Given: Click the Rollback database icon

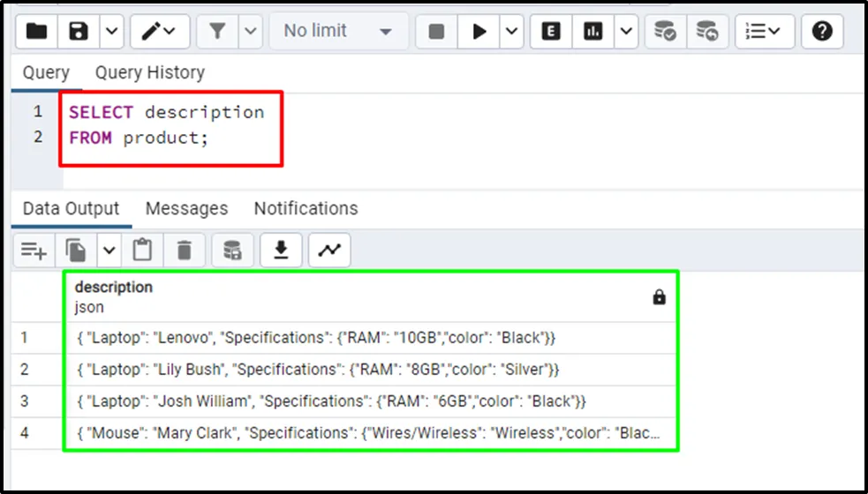Looking at the screenshot, I should click(706, 32).
